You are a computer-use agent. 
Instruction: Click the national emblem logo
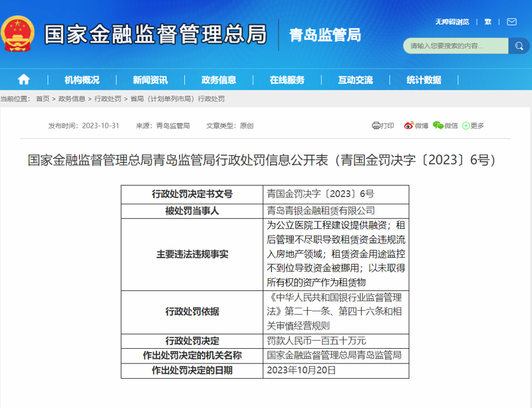(x=18, y=34)
